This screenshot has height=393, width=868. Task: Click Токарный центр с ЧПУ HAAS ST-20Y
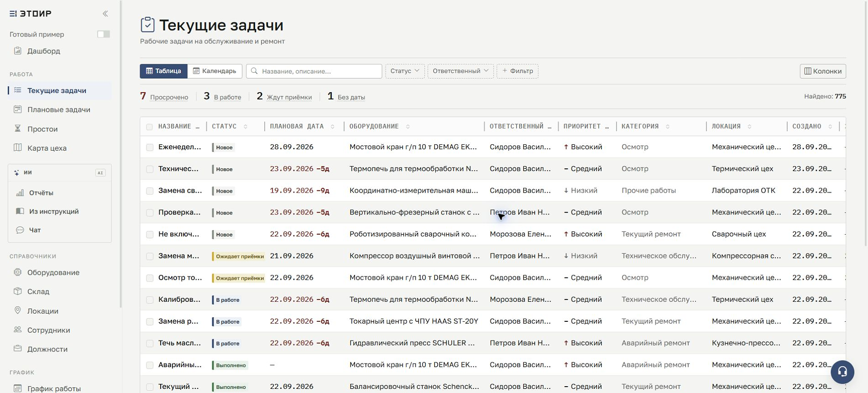coord(413,321)
